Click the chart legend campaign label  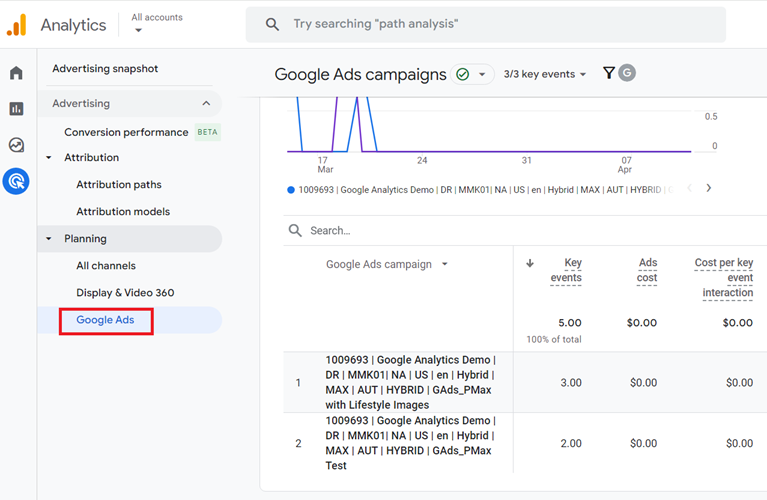[486, 190]
